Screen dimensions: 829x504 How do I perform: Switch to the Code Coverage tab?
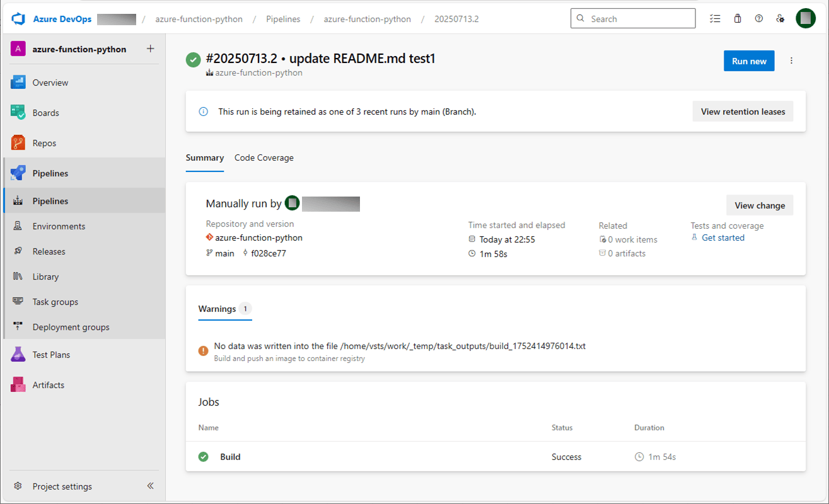pos(264,158)
